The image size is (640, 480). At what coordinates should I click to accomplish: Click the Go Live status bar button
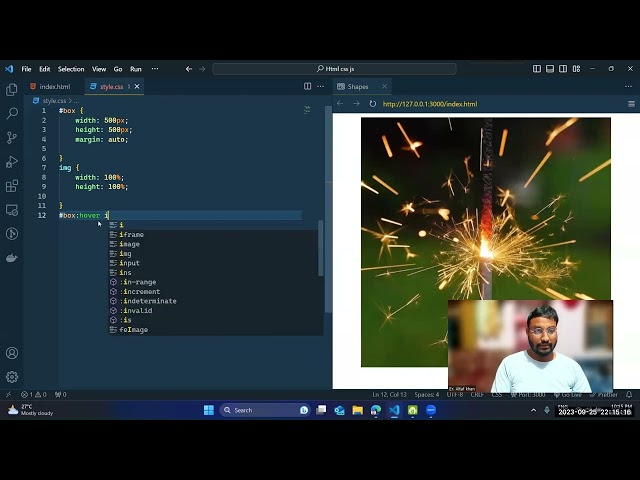coord(571,395)
